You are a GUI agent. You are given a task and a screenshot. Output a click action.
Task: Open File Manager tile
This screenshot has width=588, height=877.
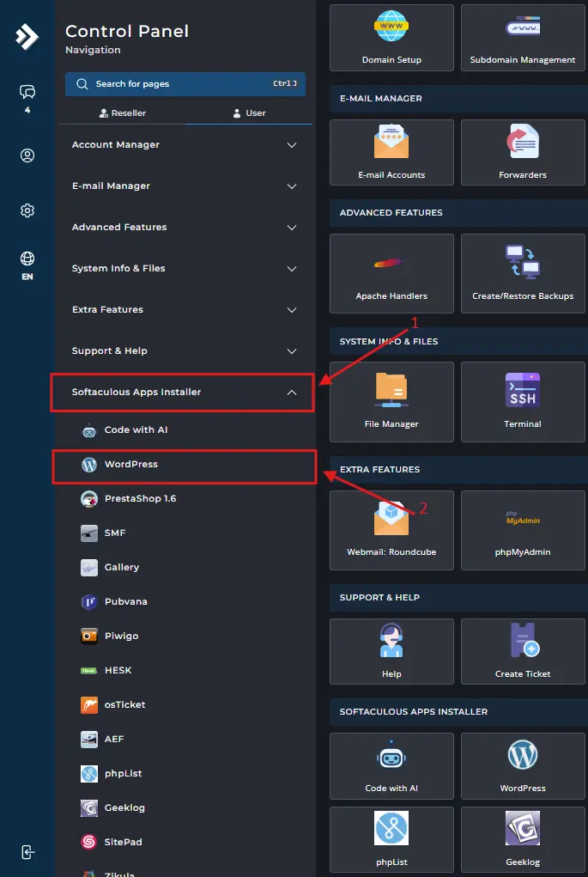pyautogui.click(x=391, y=402)
